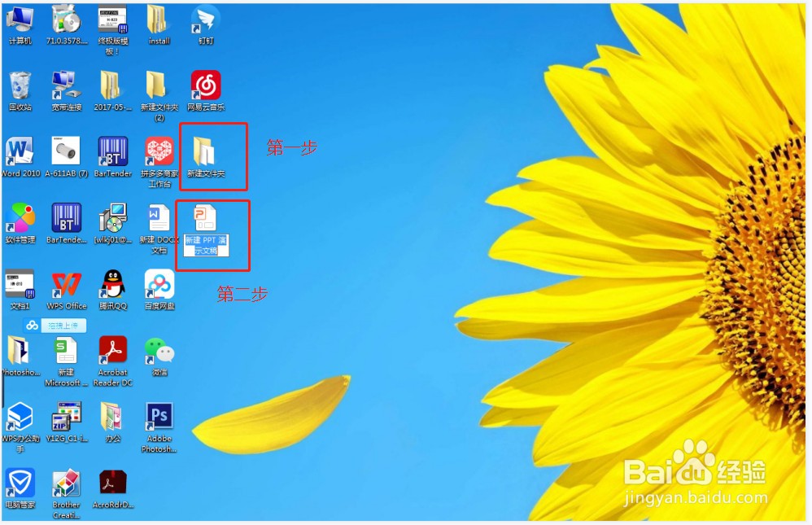Select the 新建 Microsoft ... spreadsheet file
812x525 pixels.
66,361
